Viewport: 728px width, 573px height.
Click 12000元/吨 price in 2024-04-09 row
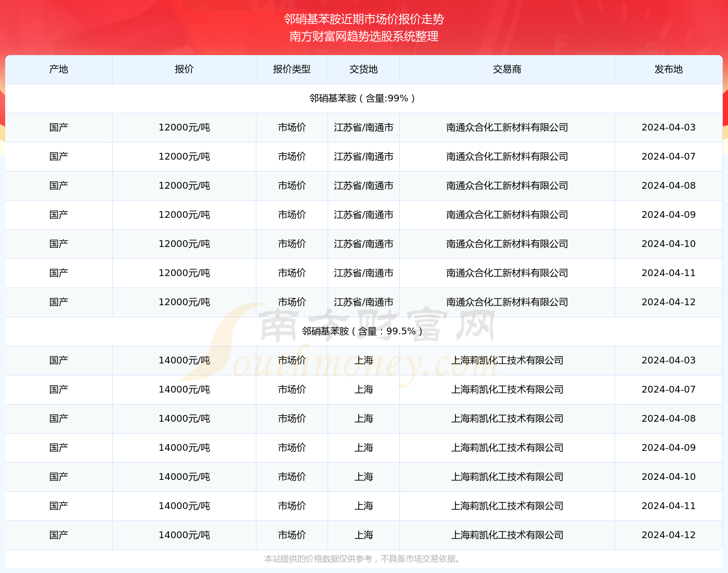point(184,215)
